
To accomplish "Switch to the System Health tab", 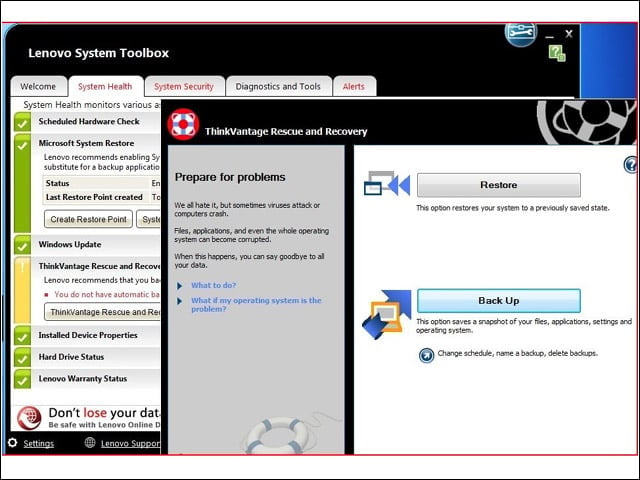I will pos(105,87).
